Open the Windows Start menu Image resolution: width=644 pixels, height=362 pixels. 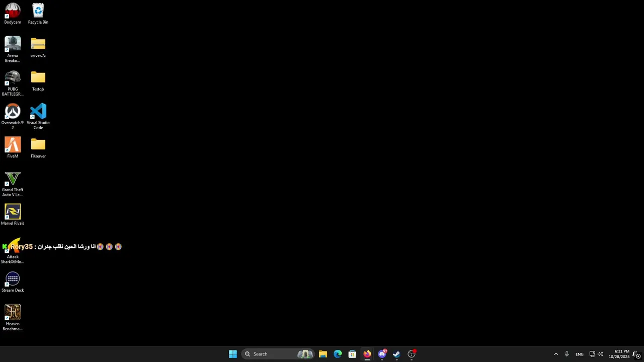233,354
